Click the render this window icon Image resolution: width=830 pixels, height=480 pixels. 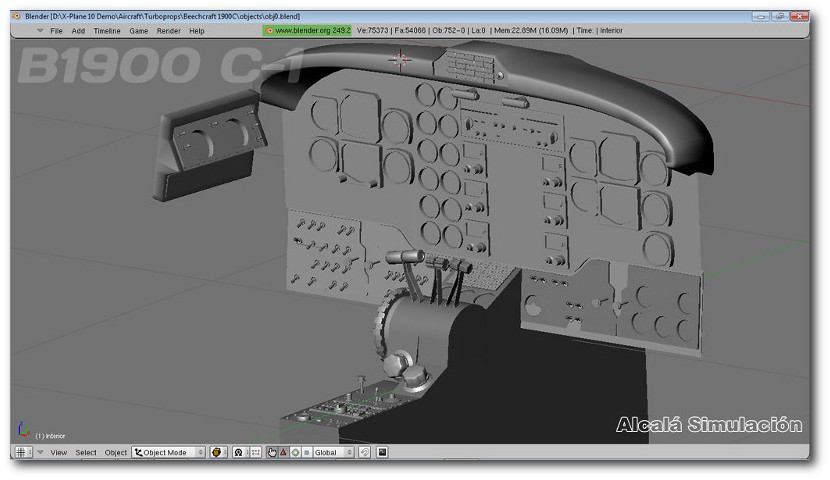pos(382,452)
